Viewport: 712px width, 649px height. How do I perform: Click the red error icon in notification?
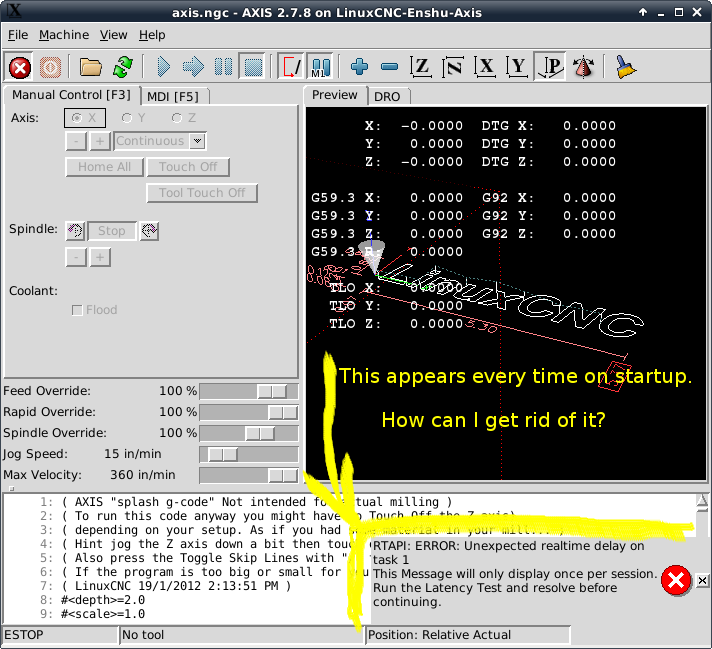click(676, 580)
